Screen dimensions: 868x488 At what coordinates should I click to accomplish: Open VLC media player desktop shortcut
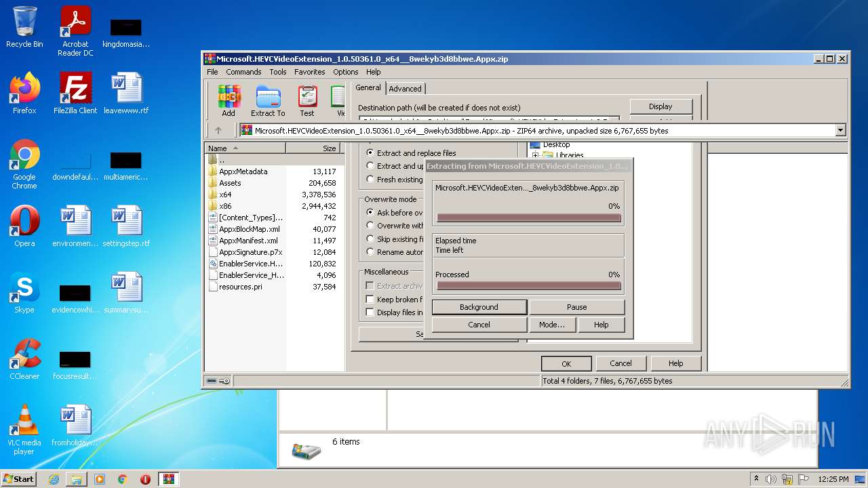coord(24,430)
